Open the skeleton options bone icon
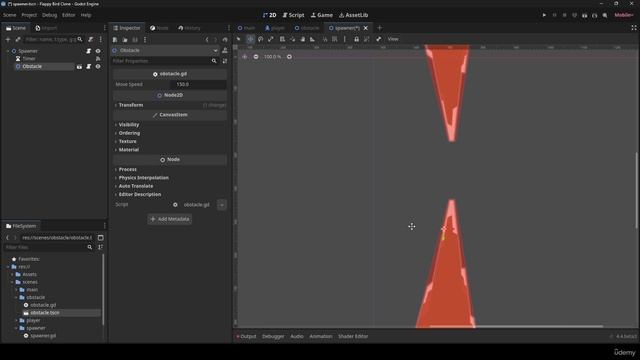Screen dimensions: 640x360 [378, 39]
